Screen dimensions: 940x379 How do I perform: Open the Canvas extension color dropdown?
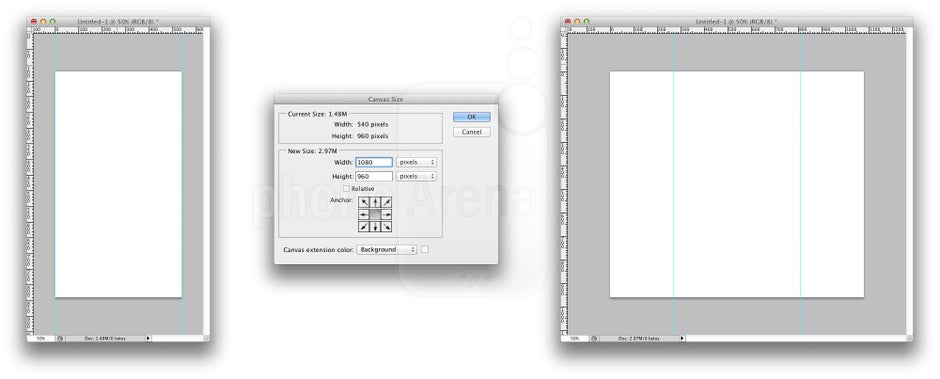click(x=386, y=249)
